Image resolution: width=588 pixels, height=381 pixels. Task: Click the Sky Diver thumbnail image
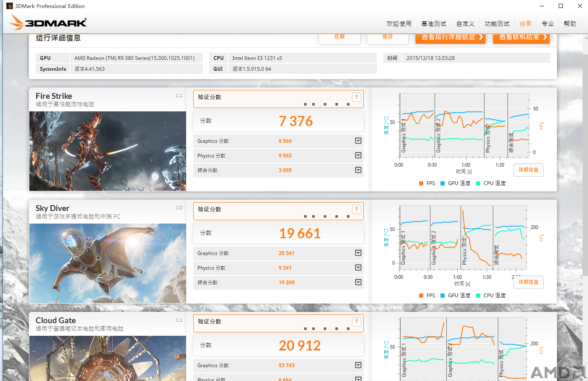click(108, 263)
